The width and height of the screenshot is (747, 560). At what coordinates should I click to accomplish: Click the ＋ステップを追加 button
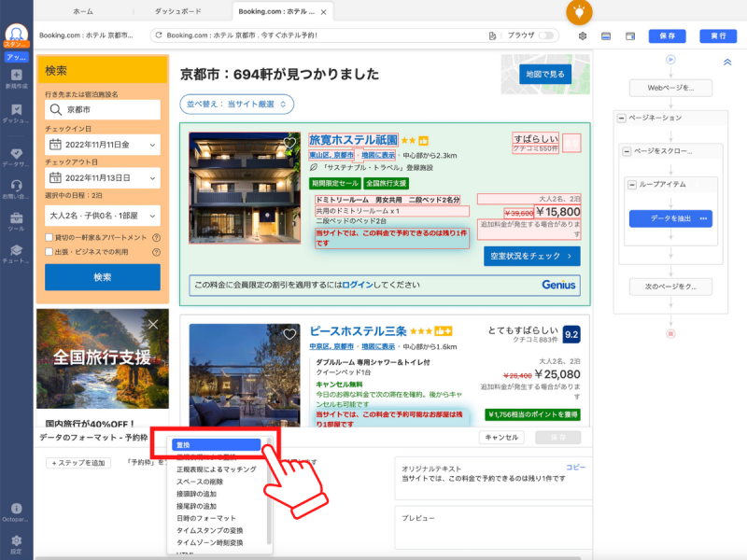point(78,463)
